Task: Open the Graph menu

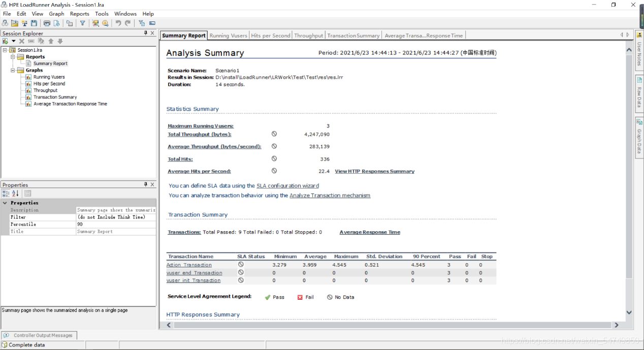Action: (56, 14)
